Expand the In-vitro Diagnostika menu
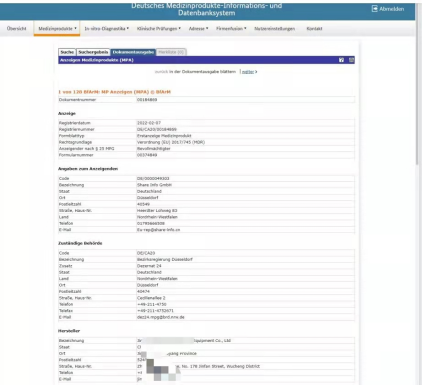Screen dimensions: 422x385 coord(107,29)
